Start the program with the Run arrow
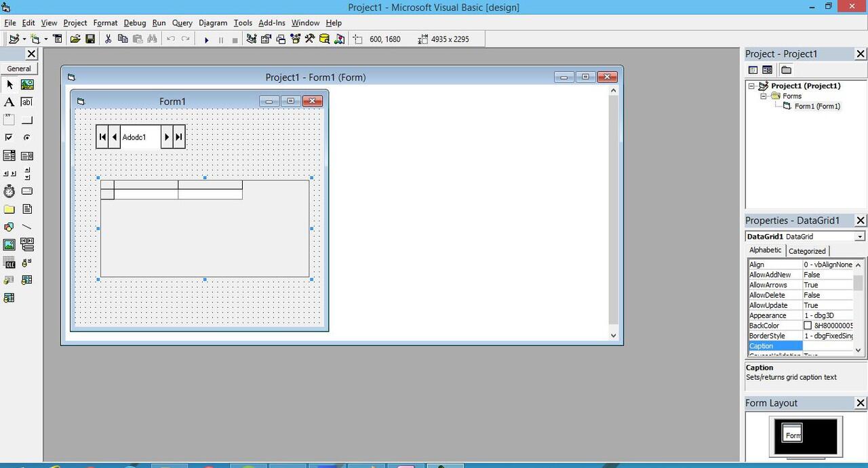Viewport: 868px width, 468px height. click(x=206, y=40)
